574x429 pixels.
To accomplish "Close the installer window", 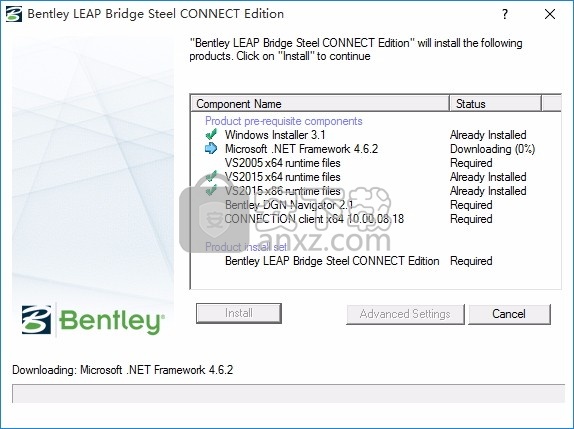I will pos(549,14).
